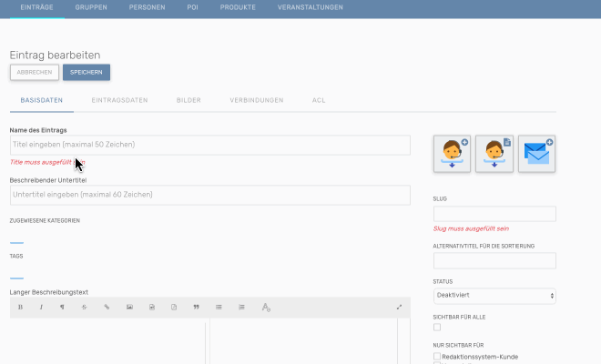Open the Status dropdown showing Deaktiviert

click(x=494, y=296)
